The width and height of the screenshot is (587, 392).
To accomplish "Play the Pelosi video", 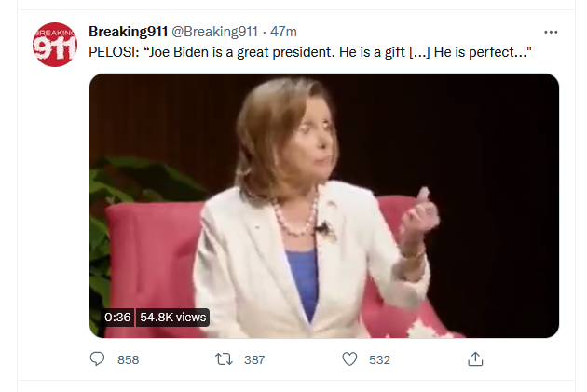I will 323,205.
